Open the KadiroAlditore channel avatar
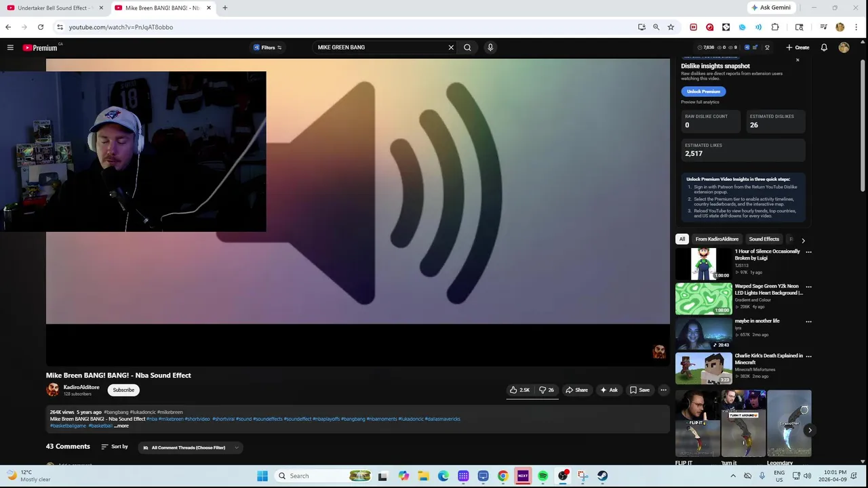This screenshot has width=868, height=488. 52,390
